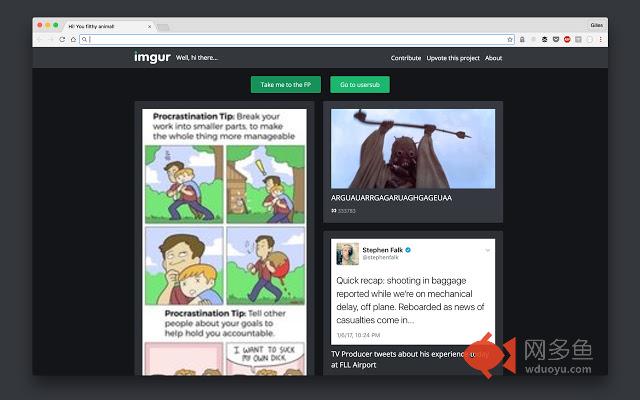Focus the browser address bar
The height and width of the screenshot is (400, 640).
(297, 40)
